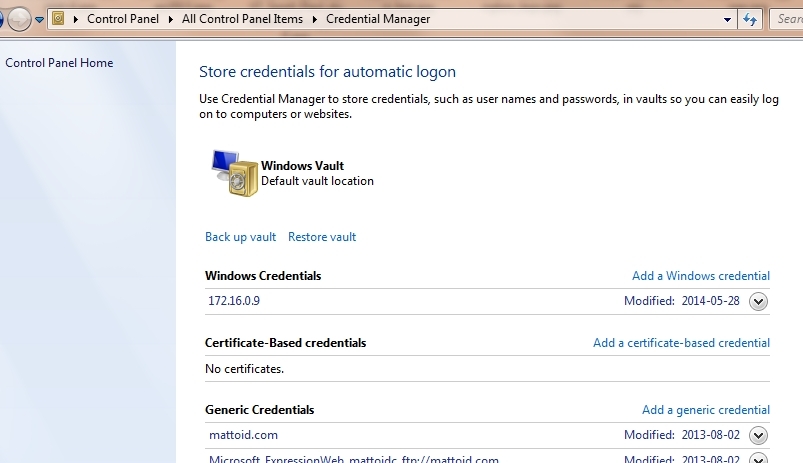Expand the 172.16.0.9 credential chevron
The image size is (803, 463).
(x=758, y=301)
